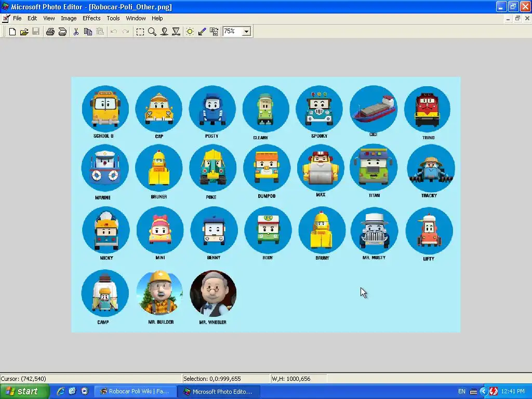The height and width of the screenshot is (399, 532).
Task: Click the Undo arrow in the toolbar
Action: click(114, 32)
